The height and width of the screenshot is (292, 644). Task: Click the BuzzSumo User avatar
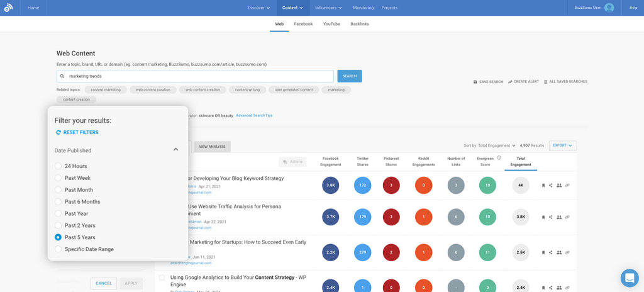[609, 8]
